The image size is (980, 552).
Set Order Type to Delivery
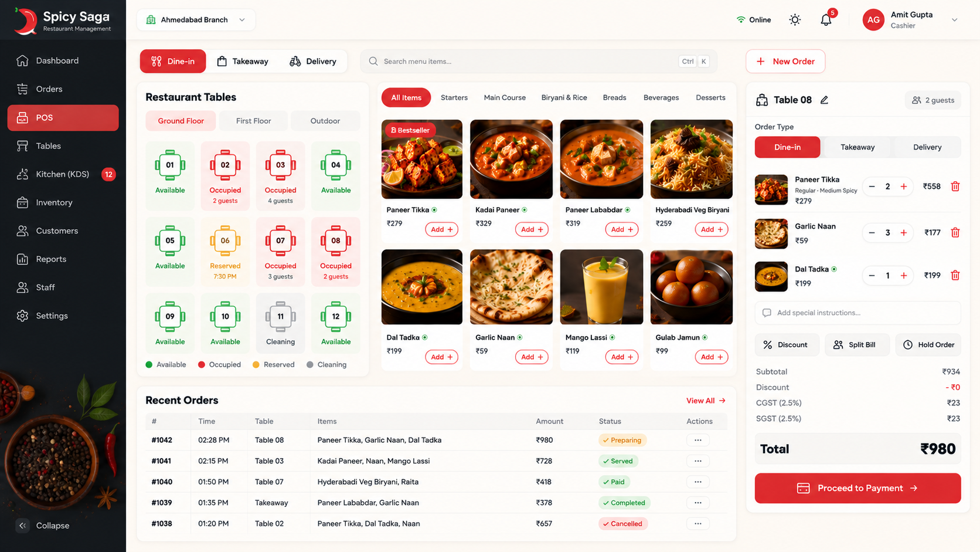[x=927, y=147]
